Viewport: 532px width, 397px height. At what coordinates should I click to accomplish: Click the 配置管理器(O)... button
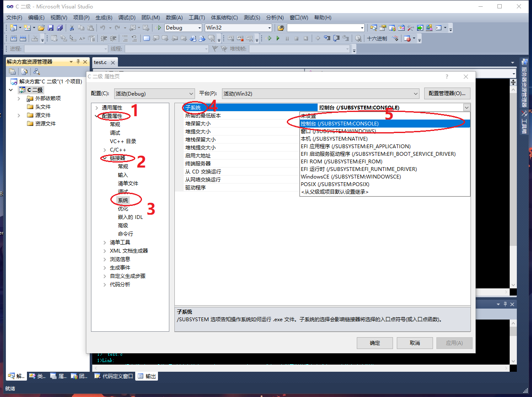[x=447, y=93]
